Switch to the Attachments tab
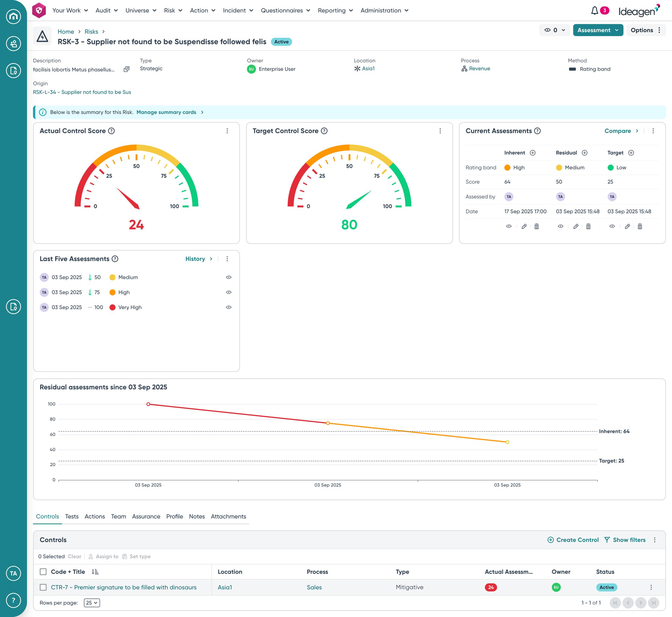672x617 pixels. [228, 516]
